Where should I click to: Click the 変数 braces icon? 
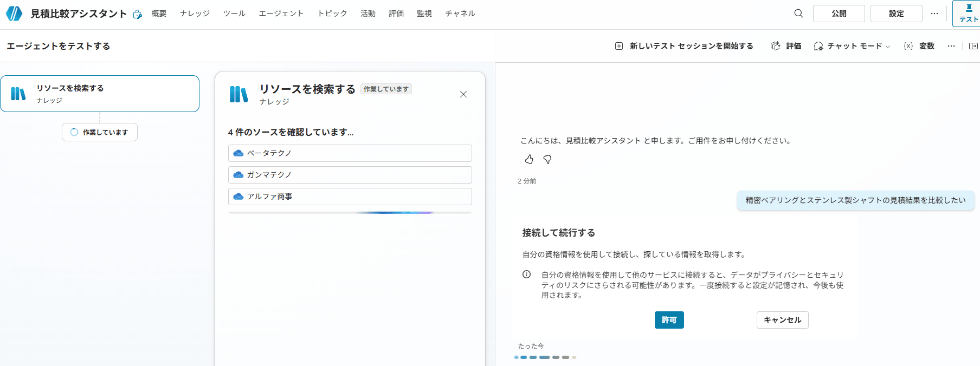pos(908,46)
